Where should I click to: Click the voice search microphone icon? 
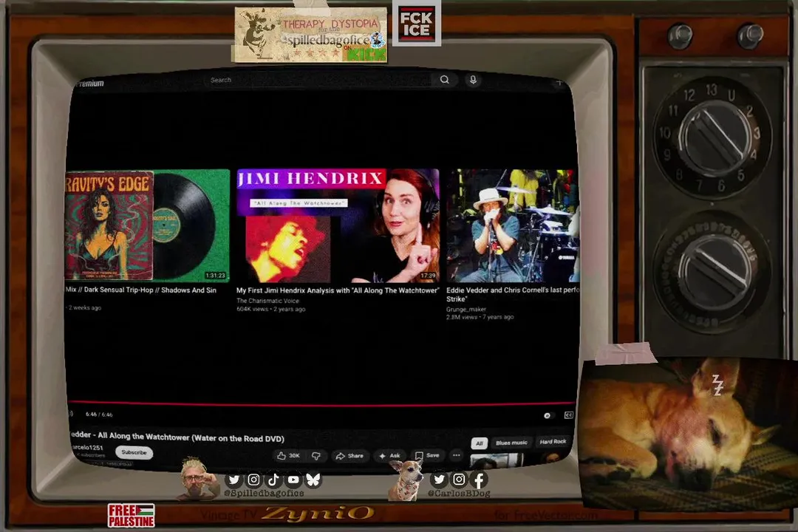pos(473,80)
